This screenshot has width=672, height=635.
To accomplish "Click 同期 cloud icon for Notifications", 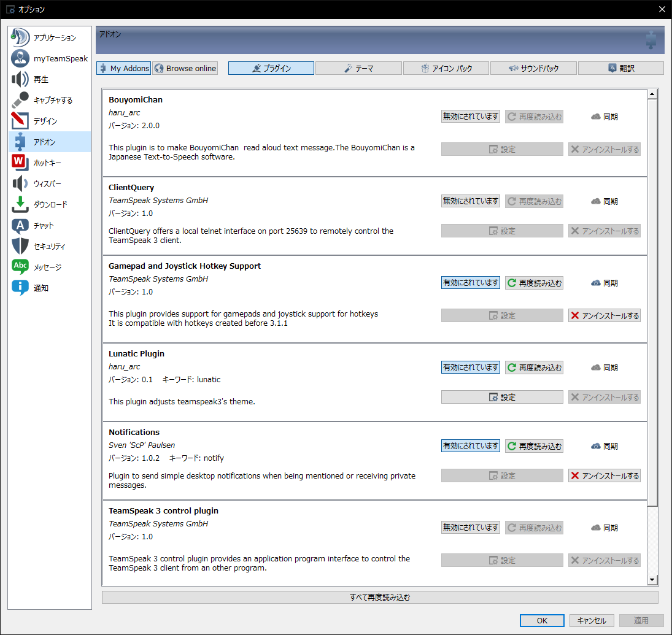I will tap(595, 446).
